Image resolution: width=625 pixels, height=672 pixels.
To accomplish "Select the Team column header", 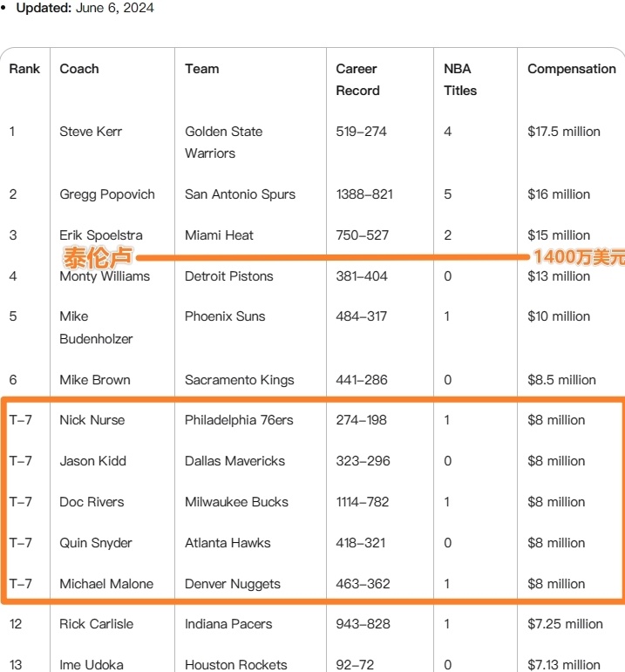I will [x=202, y=69].
